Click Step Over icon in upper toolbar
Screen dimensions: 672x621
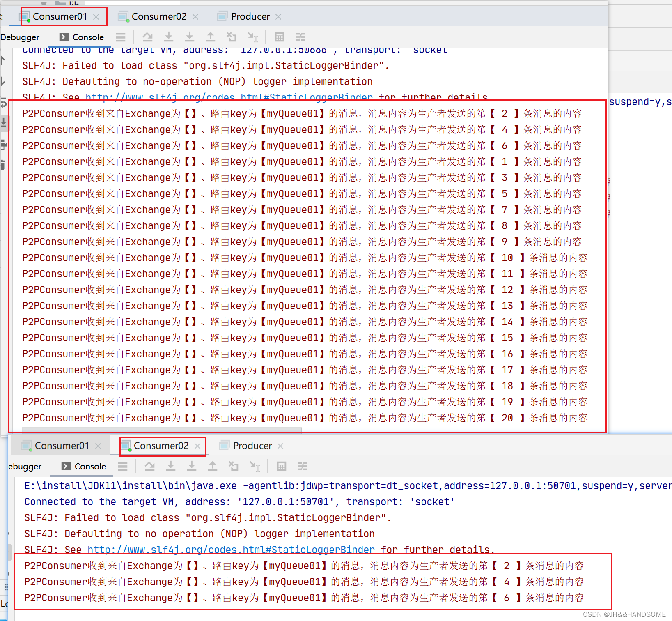click(147, 37)
